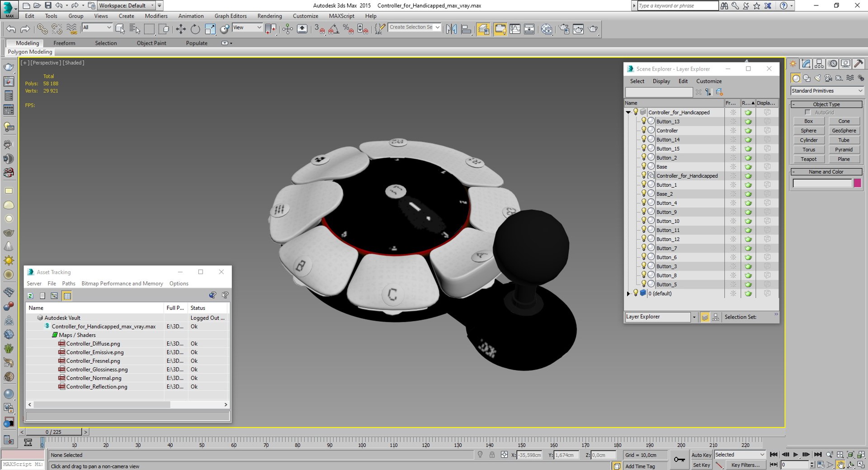
Task: Open the Rendering menu
Action: [x=269, y=16]
